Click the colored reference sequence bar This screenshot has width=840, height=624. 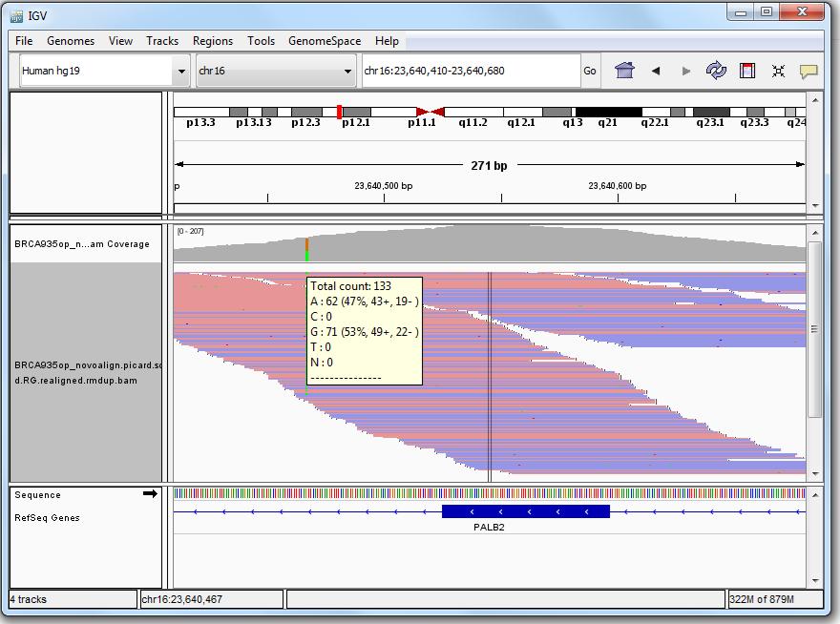490,493
